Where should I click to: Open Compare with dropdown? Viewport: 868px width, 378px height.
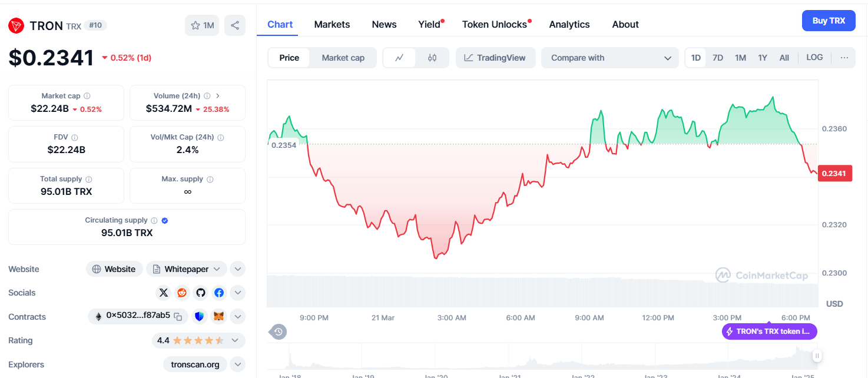coord(611,58)
